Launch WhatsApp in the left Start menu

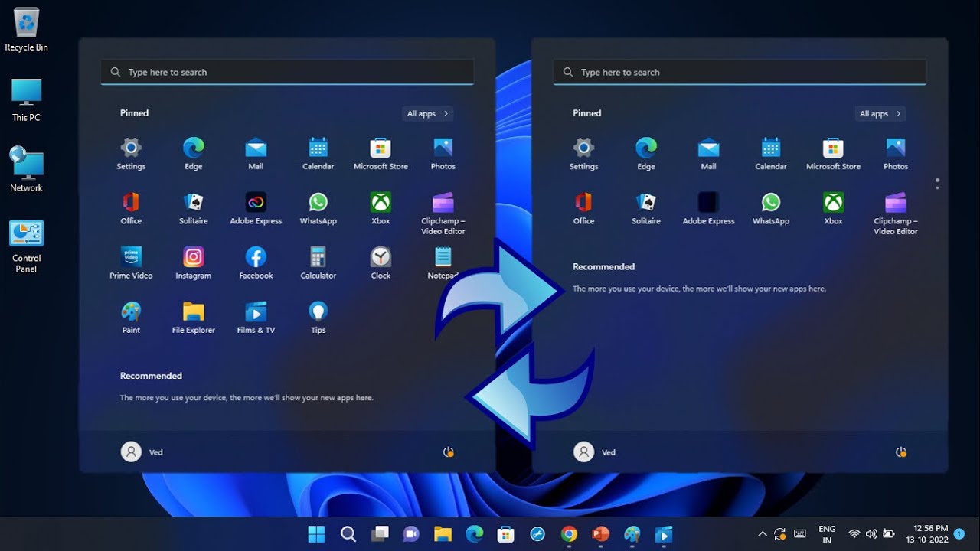(x=318, y=208)
